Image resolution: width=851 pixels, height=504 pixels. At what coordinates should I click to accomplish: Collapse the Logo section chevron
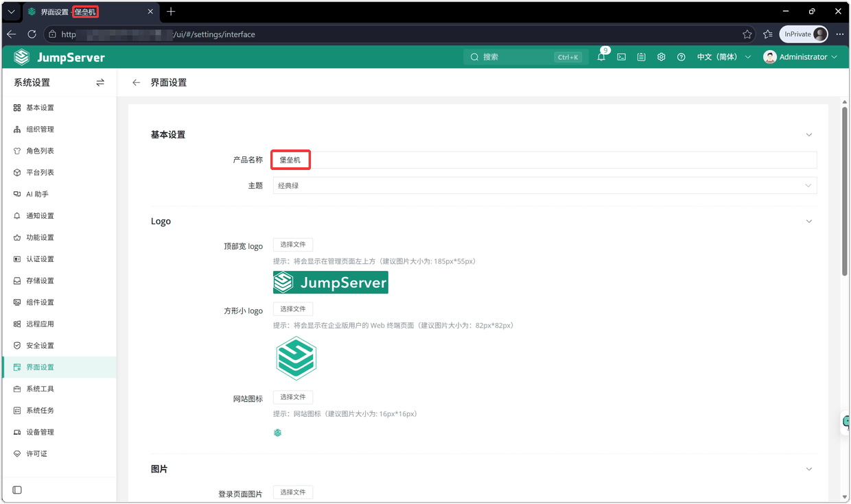[809, 221]
